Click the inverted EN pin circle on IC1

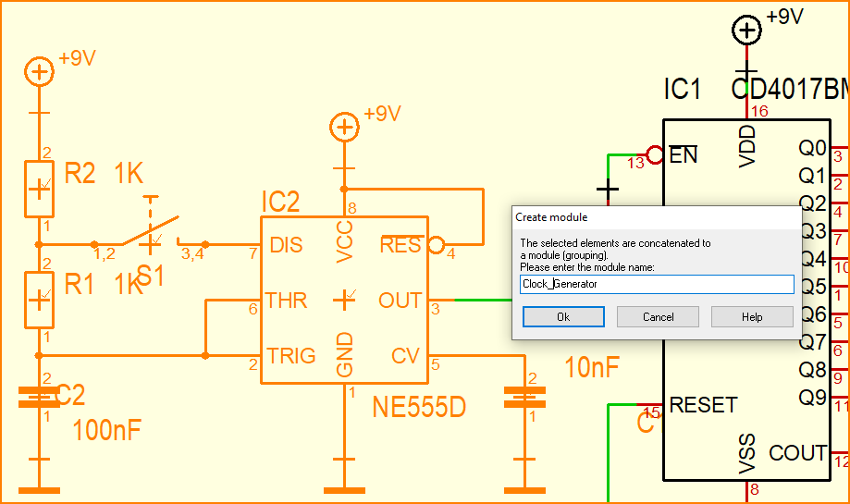pos(655,154)
